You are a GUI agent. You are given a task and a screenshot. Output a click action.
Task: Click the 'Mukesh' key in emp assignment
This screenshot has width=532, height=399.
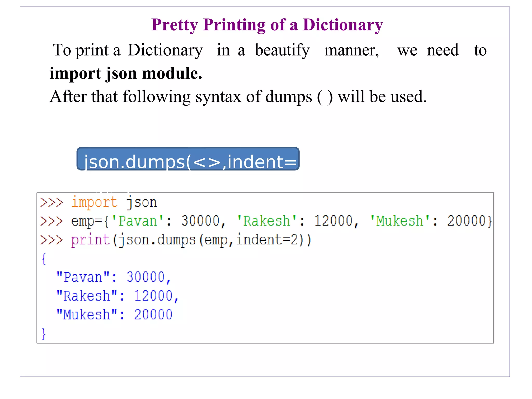[400, 221]
